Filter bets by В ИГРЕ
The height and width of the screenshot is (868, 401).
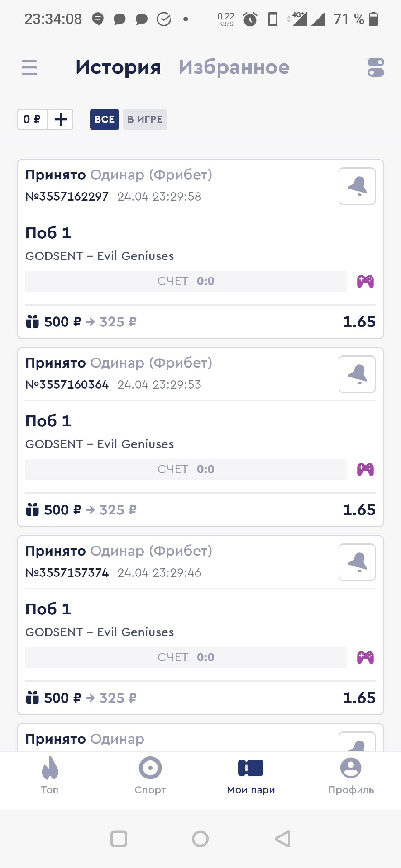pos(145,119)
